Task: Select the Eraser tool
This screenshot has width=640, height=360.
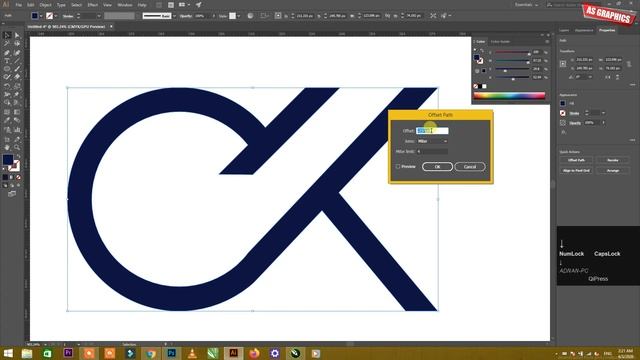Action: (17, 77)
